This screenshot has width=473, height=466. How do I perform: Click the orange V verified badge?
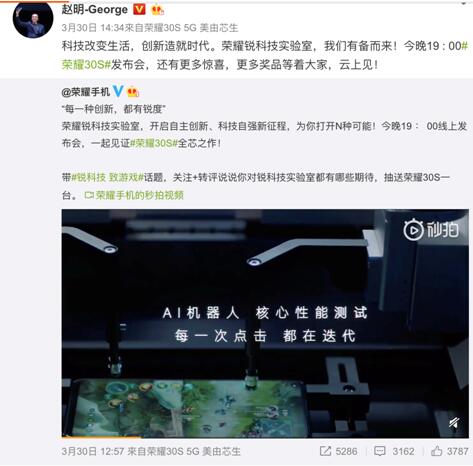click(139, 9)
